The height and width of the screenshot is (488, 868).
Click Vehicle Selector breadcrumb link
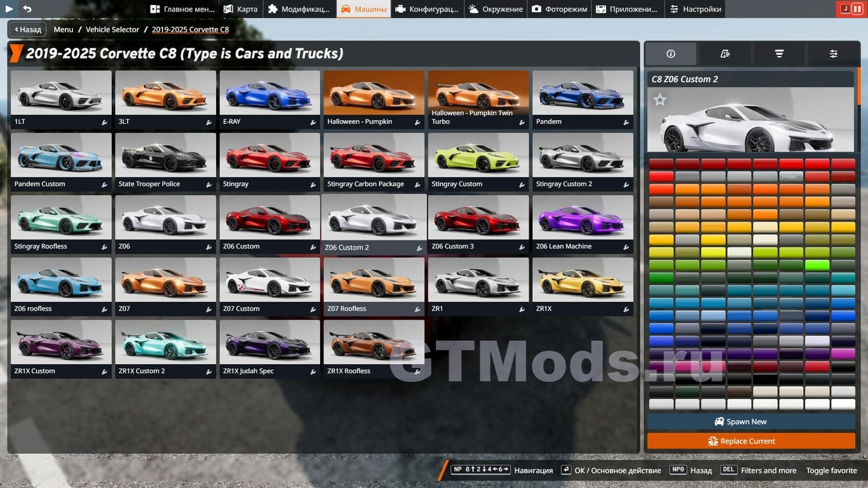(112, 29)
